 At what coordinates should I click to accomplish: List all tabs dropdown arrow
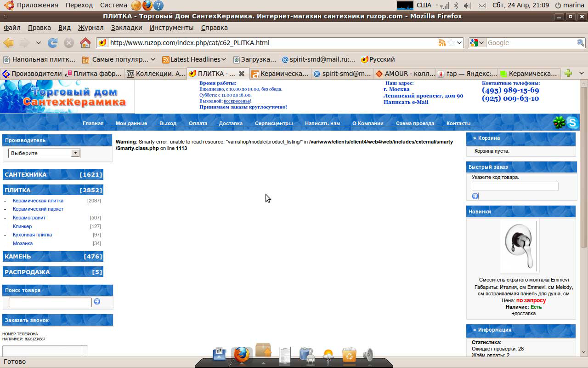coord(582,74)
